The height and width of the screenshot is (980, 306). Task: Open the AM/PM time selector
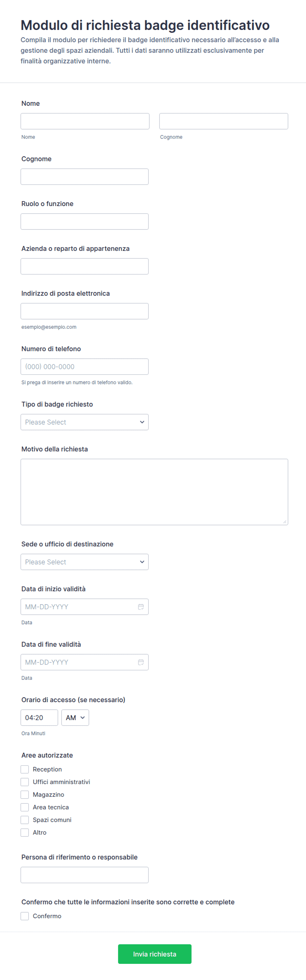(x=75, y=718)
